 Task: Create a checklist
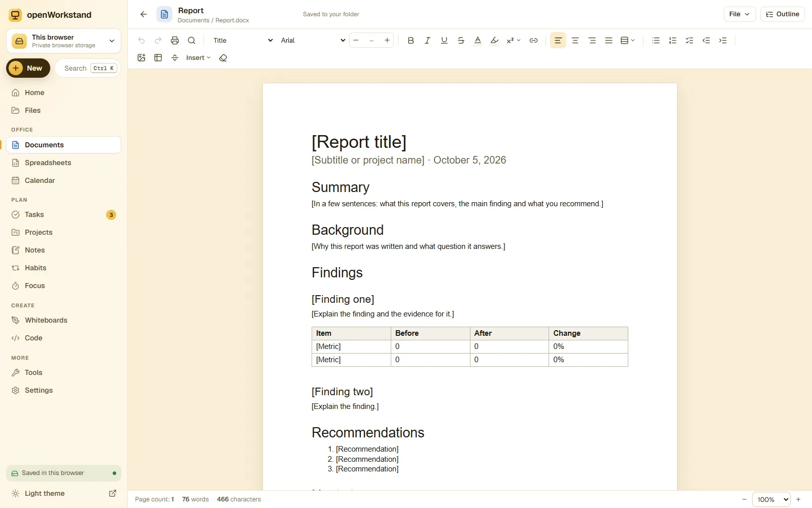(x=689, y=41)
